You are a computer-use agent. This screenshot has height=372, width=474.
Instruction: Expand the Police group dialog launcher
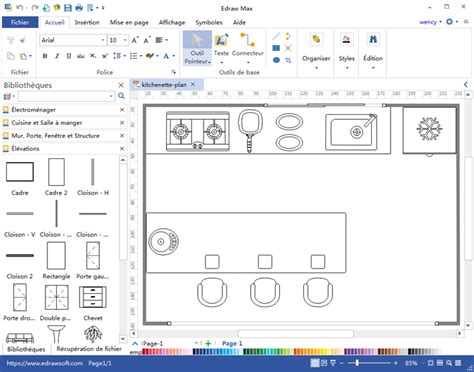click(x=174, y=72)
